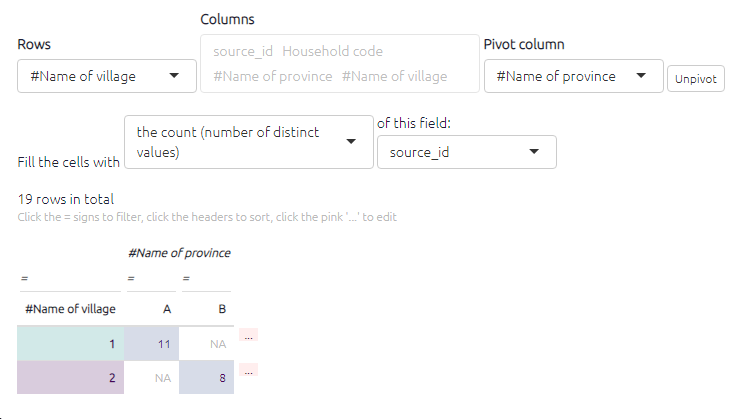Expand the Pivot column dropdown
755x419 pixels.
tap(573, 76)
